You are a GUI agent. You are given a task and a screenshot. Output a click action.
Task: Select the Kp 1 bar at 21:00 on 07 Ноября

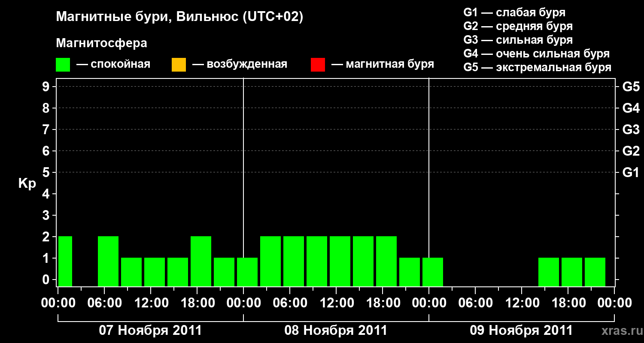pyautogui.click(x=224, y=272)
